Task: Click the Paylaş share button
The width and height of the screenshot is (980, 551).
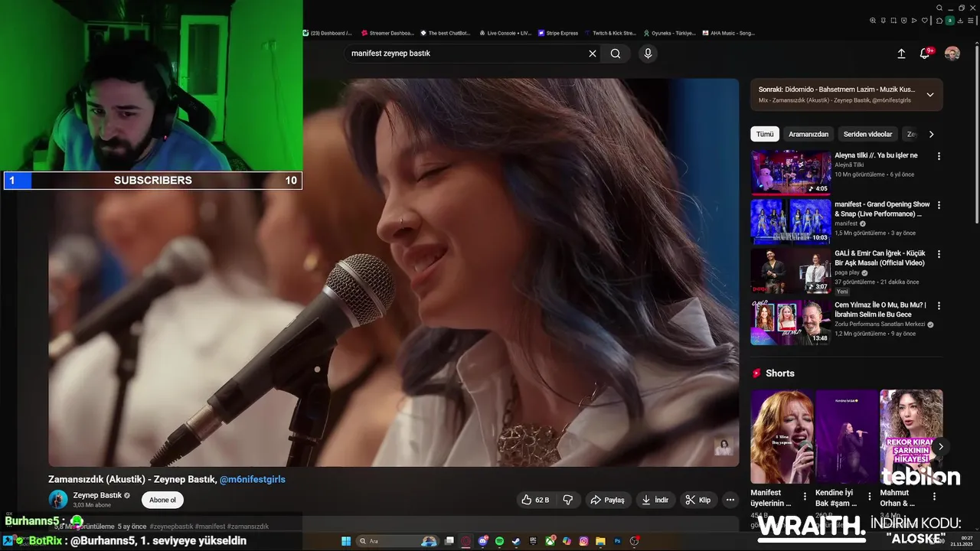Action: coord(608,500)
